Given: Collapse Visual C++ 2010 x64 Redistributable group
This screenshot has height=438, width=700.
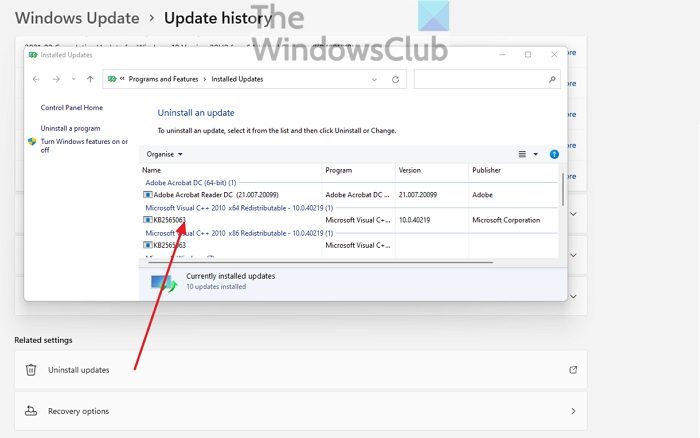Looking at the screenshot, I should (239, 208).
